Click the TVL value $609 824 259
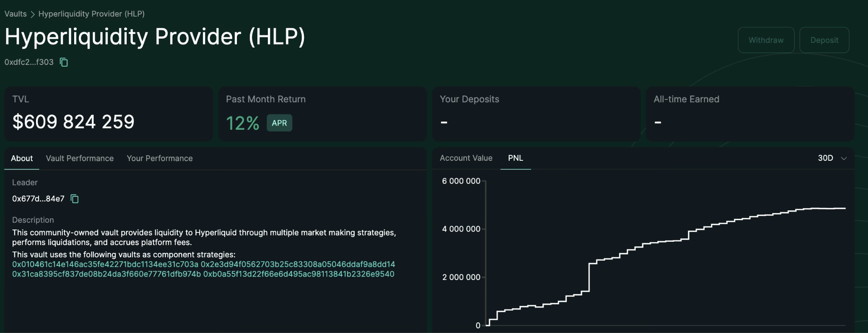The width and height of the screenshot is (868, 333). (73, 122)
